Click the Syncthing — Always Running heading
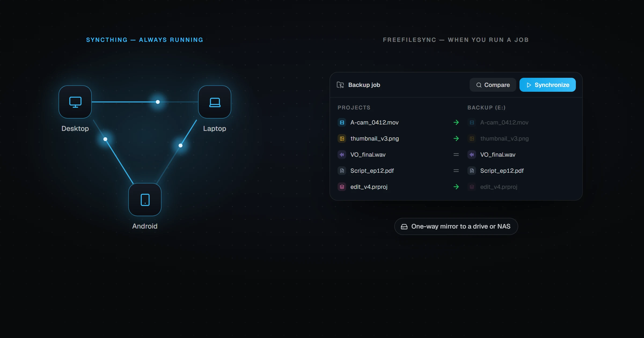The width and height of the screenshot is (644, 338). click(x=145, y=40)
